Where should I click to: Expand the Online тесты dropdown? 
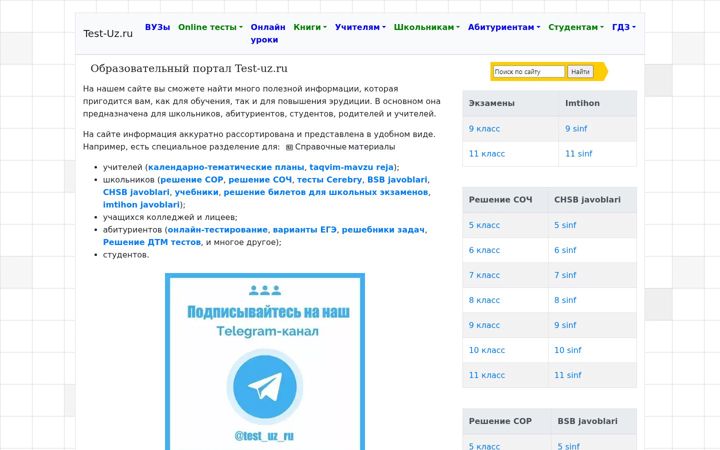click(x=210, y=27)
